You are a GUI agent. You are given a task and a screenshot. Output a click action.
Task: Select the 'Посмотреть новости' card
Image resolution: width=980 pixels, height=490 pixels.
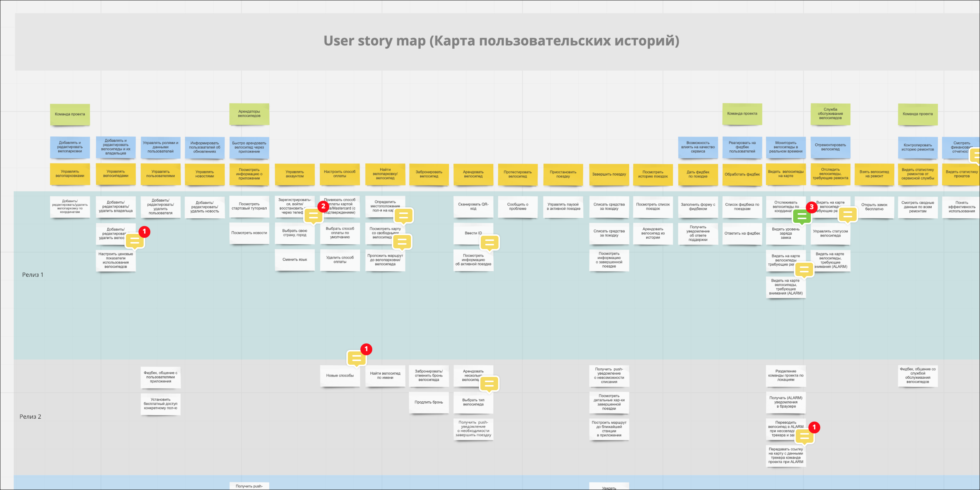pos(249,233)
